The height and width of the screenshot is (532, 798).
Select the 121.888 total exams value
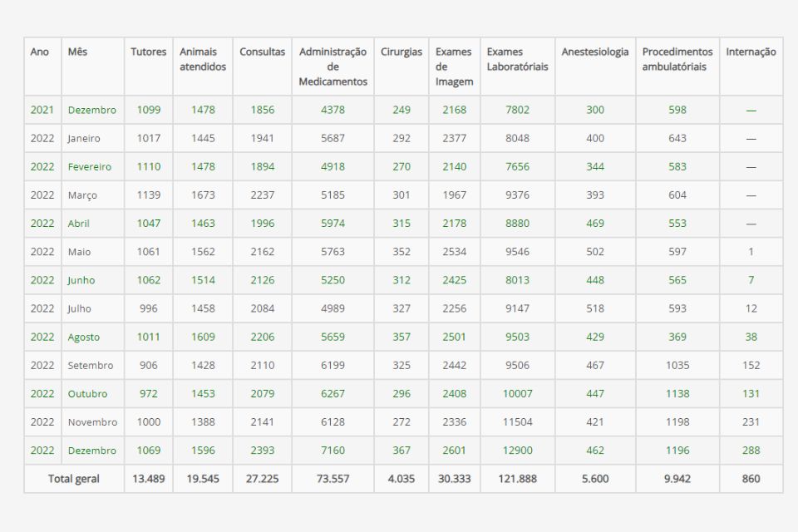coord(517,479)
